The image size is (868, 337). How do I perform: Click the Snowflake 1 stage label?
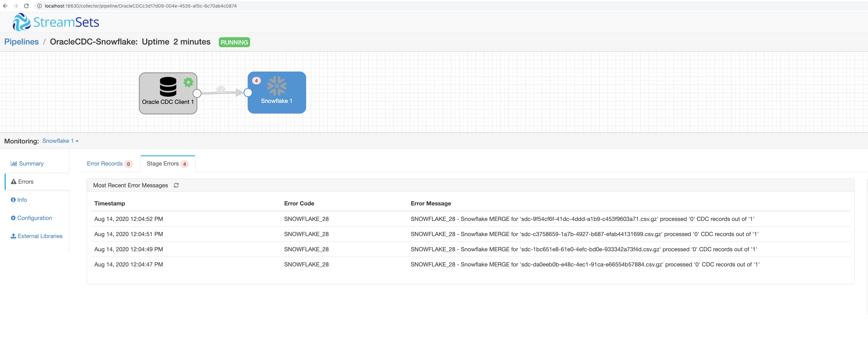(x=276, y=101)
